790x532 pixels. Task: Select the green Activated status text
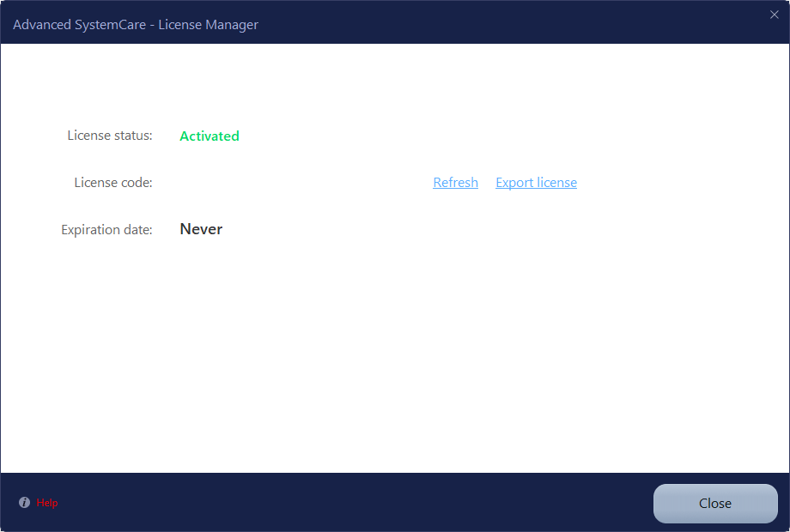(x=209, y=136)
